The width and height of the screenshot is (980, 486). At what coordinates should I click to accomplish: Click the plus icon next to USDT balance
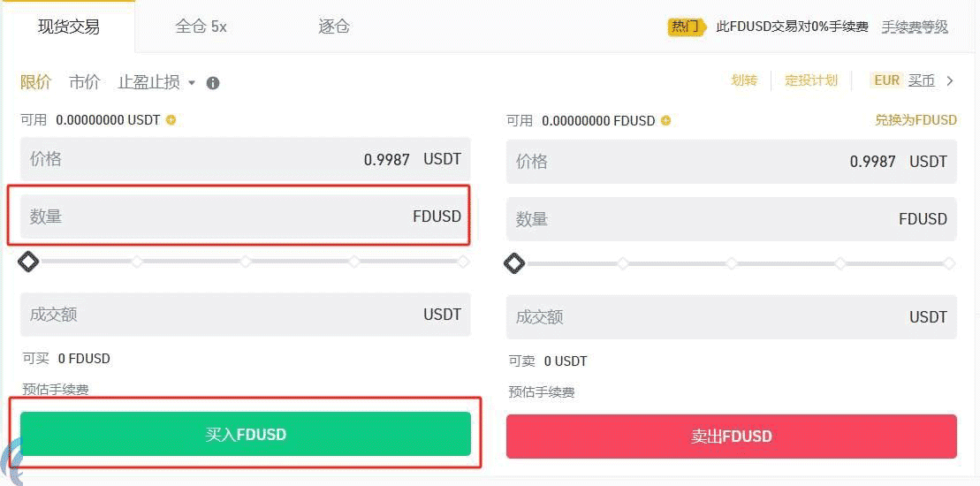[171, 120]
